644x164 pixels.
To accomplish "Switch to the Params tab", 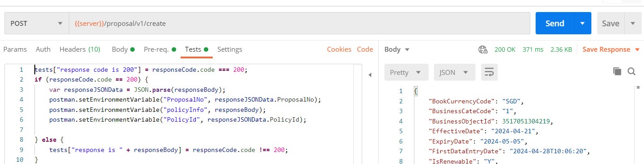I will click(15, 49).
